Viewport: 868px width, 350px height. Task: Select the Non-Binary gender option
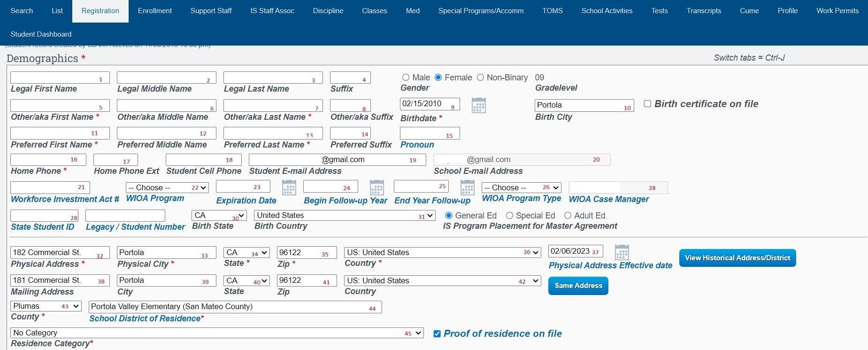pos(480,78)
